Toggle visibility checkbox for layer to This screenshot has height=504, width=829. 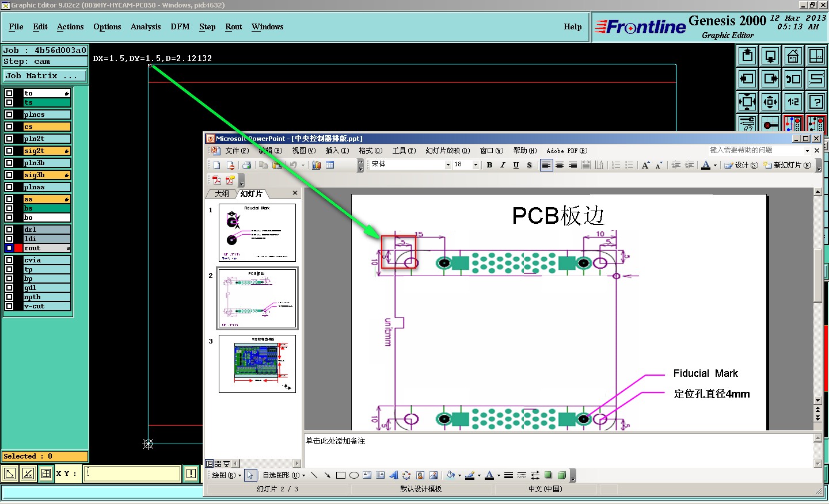(9, 93)
